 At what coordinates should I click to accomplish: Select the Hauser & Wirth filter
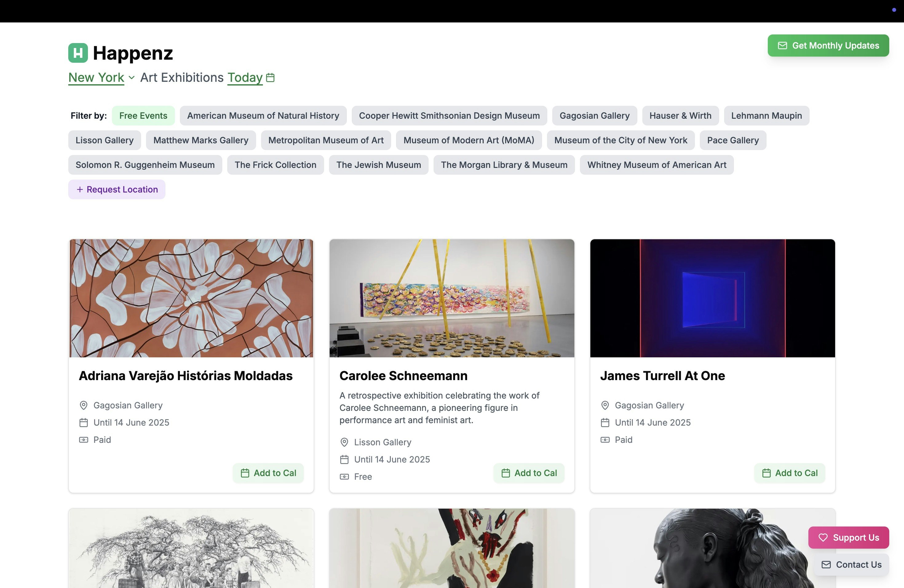pos(680,115)
